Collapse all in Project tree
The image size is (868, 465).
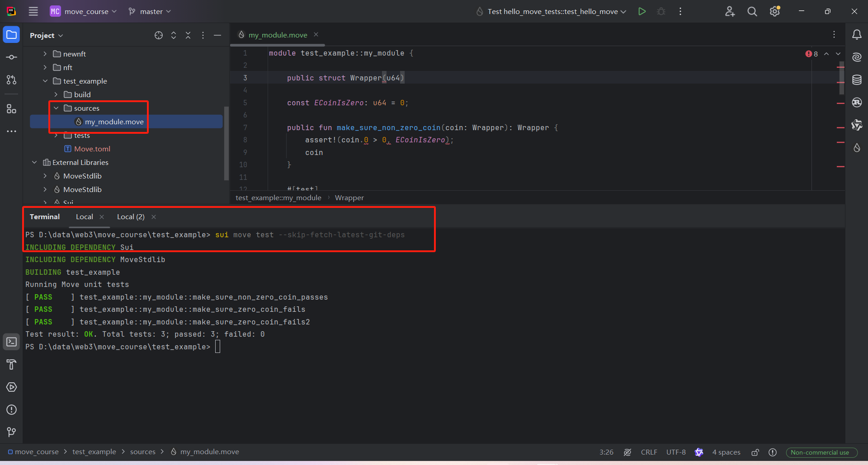[188, 35]
